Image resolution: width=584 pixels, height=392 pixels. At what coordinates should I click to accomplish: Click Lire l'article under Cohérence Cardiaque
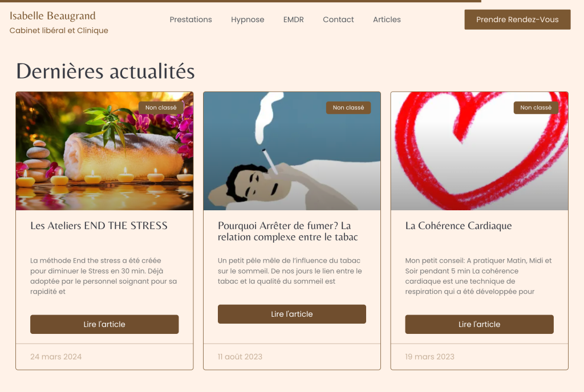click(479, 324)
